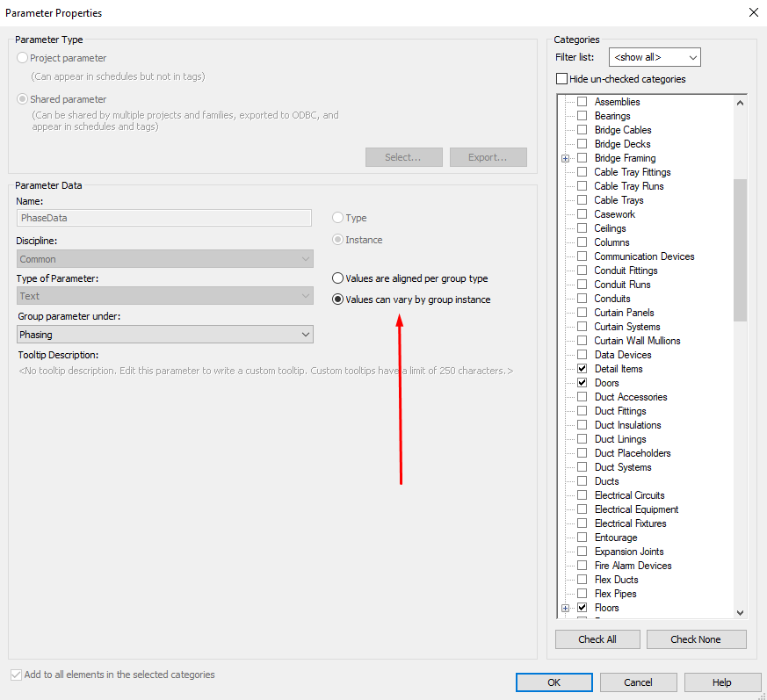
Task: Expand the Floors tree node
Action: click(566, 607)
